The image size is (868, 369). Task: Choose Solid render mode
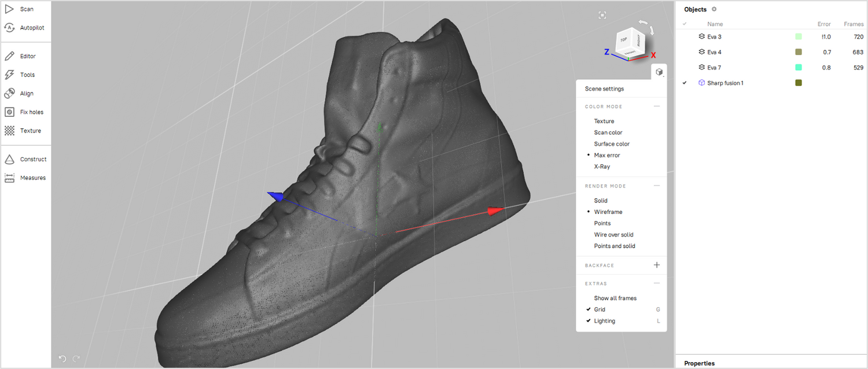[601, 201]
